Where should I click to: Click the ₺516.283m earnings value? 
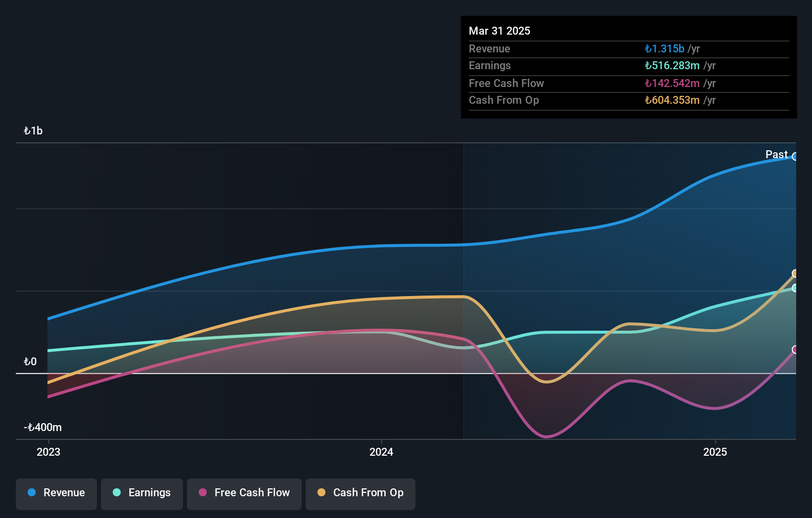(672, 65)
